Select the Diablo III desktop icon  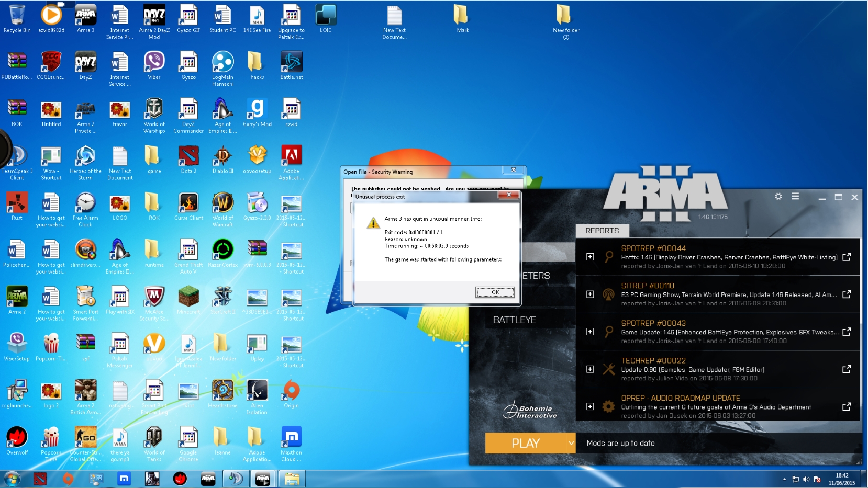[x=223, y=160]
